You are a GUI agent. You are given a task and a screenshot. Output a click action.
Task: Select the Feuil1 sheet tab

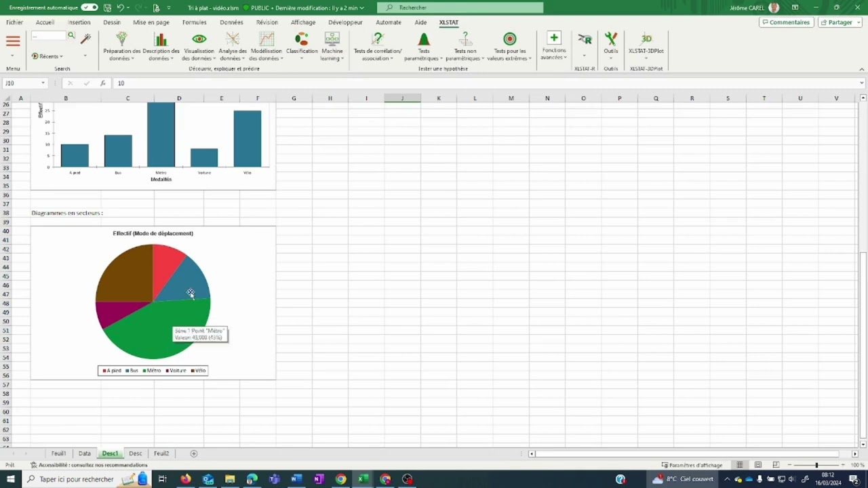[59, 453]
